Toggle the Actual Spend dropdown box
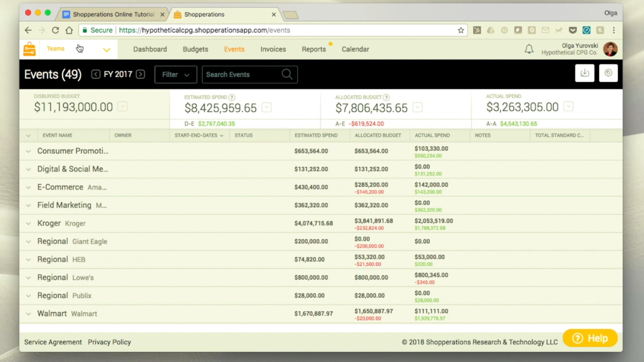Image resolution: width=644 pixels, height=362 pixels. 568,106
